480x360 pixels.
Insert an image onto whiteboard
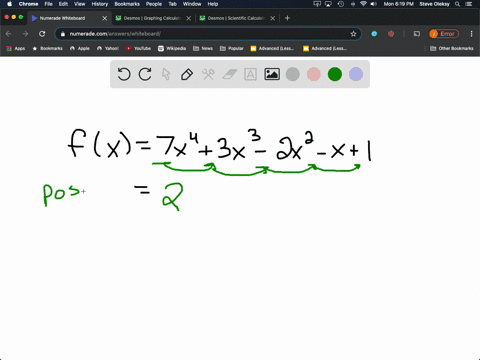272,74
